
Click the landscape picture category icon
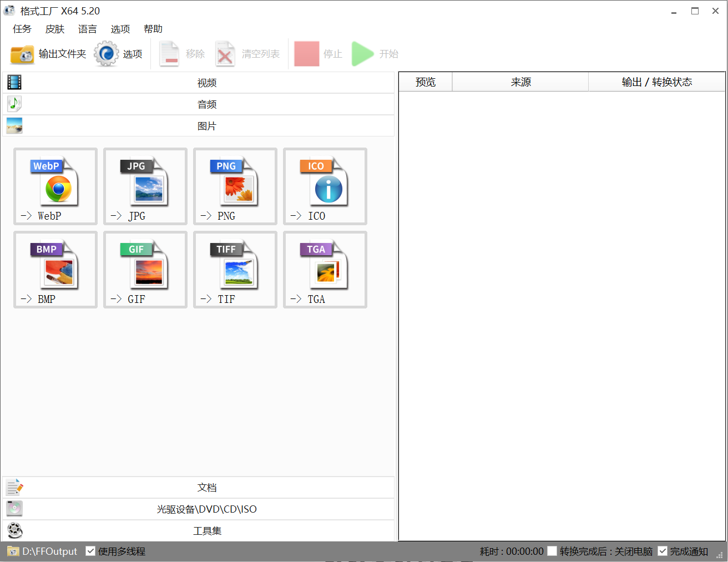tap(14, 125)
